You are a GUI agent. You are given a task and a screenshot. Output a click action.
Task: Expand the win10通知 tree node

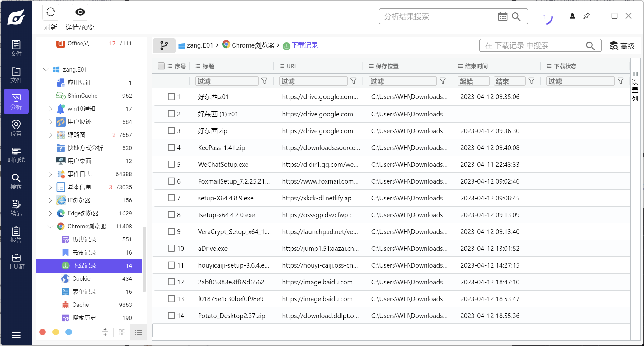coord(50,109)
